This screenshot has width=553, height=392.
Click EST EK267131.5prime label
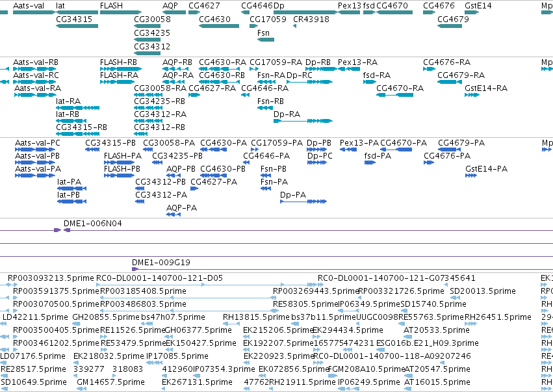pyautogui.click(x=198, y=382)
